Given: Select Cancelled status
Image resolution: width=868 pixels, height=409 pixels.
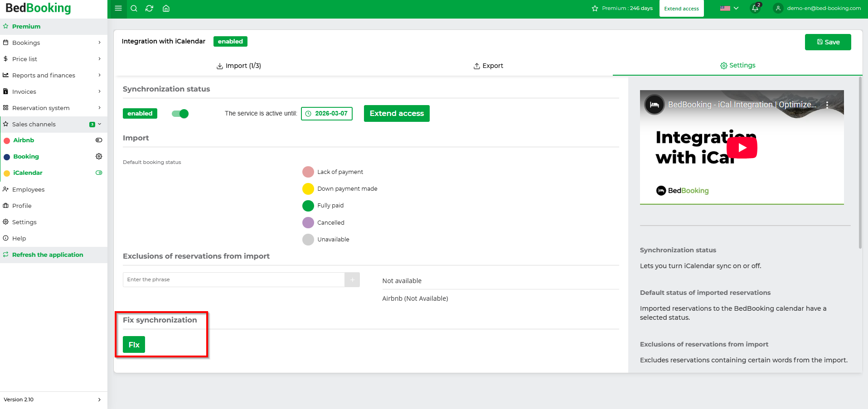Looking at the screenshot, I should (308, 222).
